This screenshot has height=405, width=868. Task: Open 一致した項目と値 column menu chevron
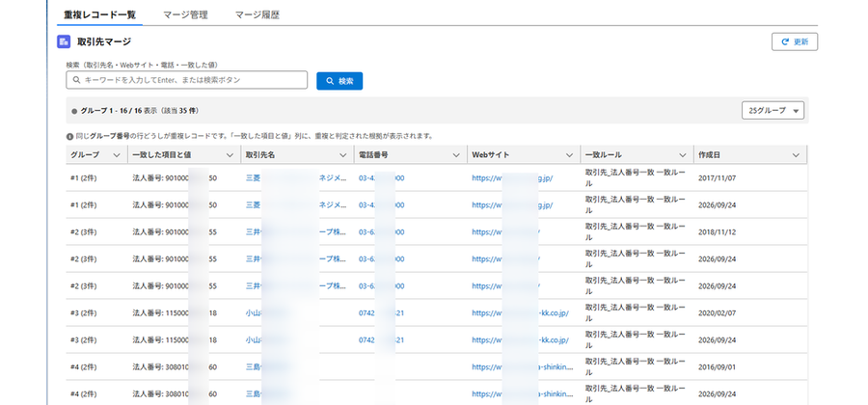coord(230,155)
